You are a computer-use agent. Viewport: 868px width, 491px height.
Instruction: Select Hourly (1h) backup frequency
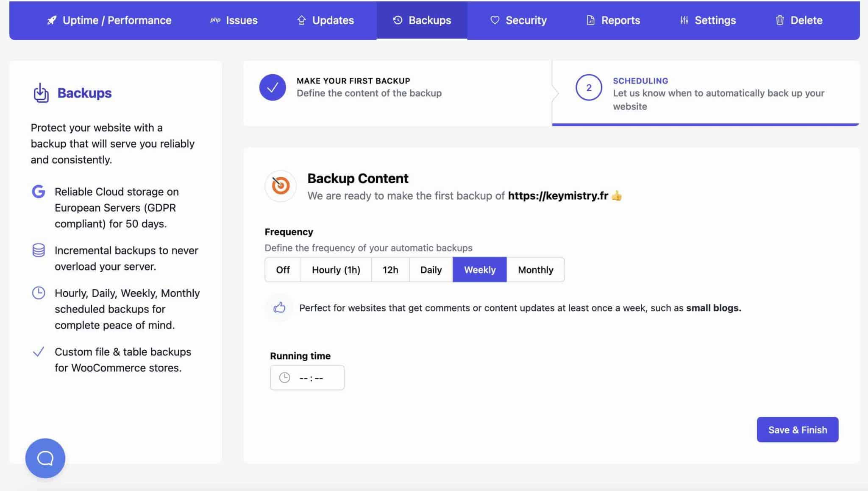(x=336, y=270)
